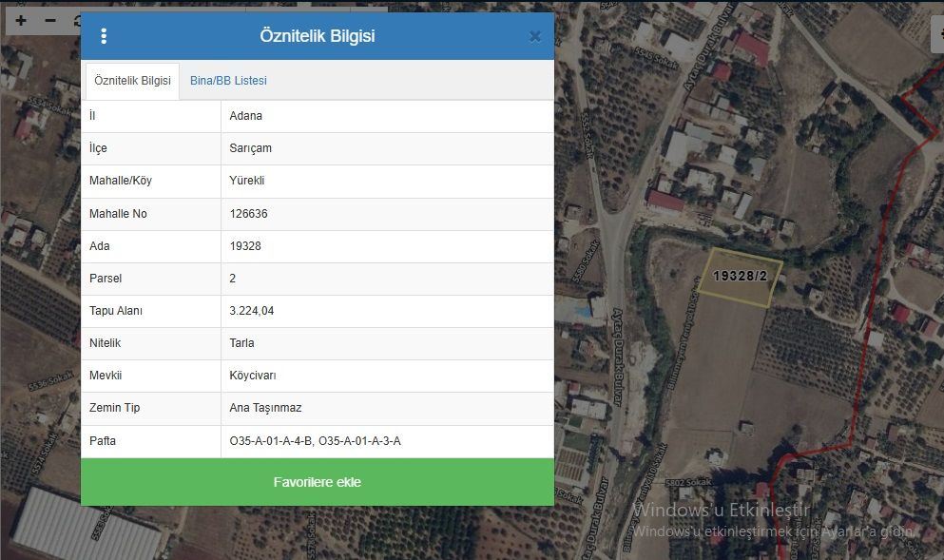Click the Tapu Alanı value 3.224,04
This screenshot has height=560, width=944.
click(x=252, y=311)
